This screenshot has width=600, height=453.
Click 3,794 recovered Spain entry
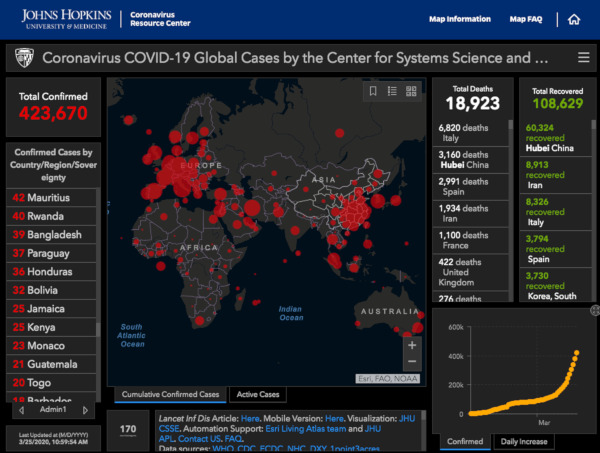coord(556,249)
